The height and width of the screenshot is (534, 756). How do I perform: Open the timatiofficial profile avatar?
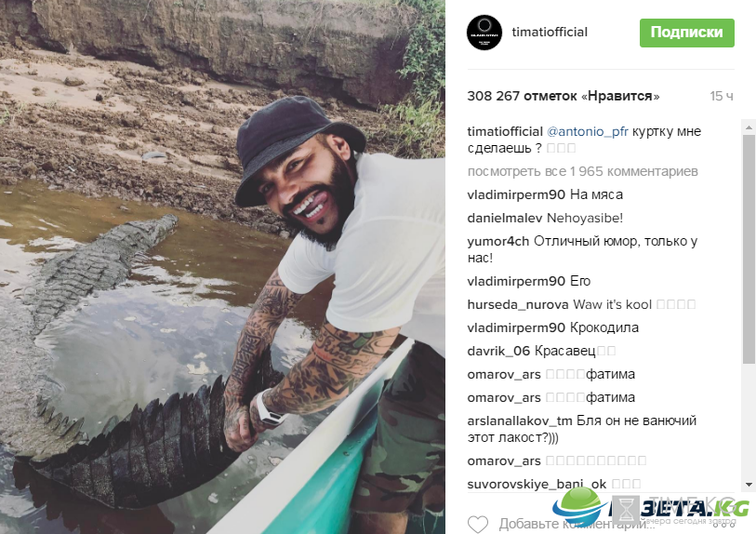pos(484,33)
